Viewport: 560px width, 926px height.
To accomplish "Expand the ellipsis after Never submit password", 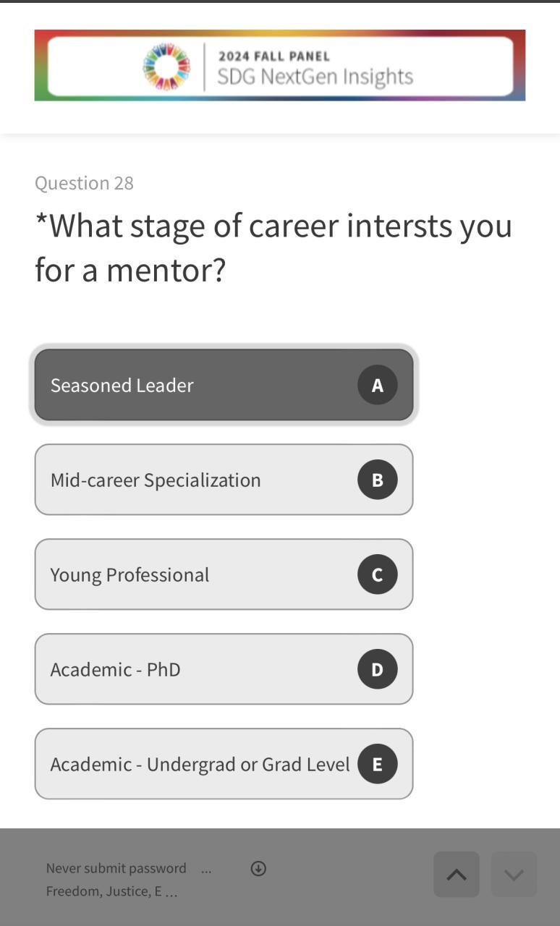I will (206, 869).
